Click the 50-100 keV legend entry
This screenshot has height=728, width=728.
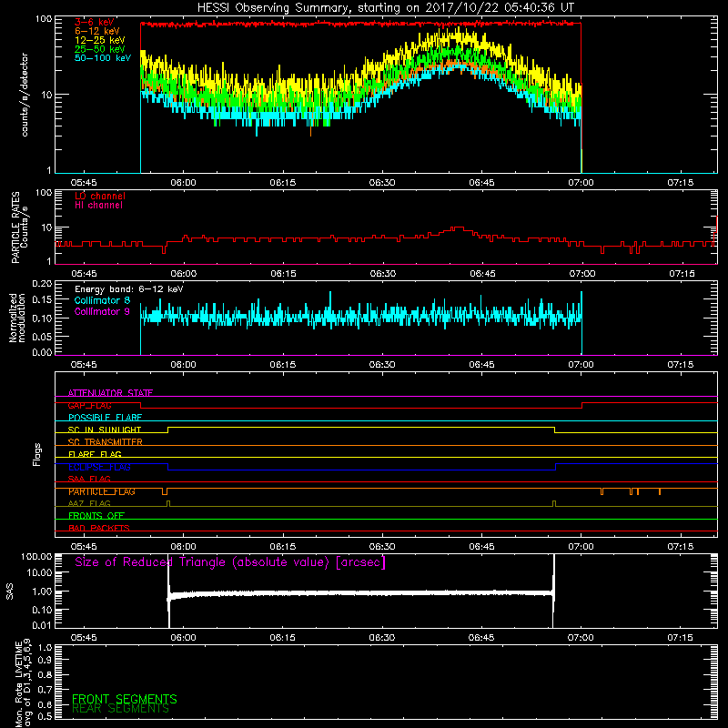[102, 58]
